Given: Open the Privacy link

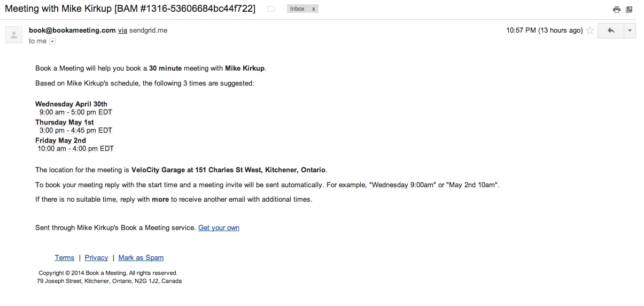Looking at the screenshot, I should pos(96,258).
